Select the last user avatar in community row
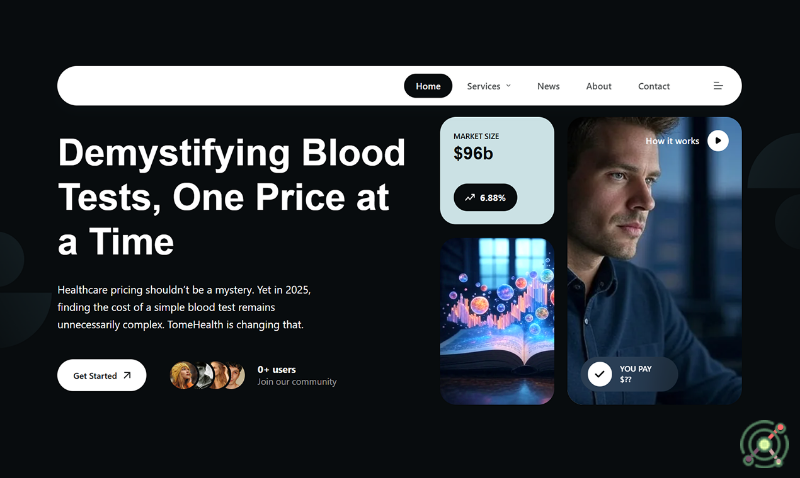Image resolution: width=800 pixels, height=478 pixels. point(236,375)
